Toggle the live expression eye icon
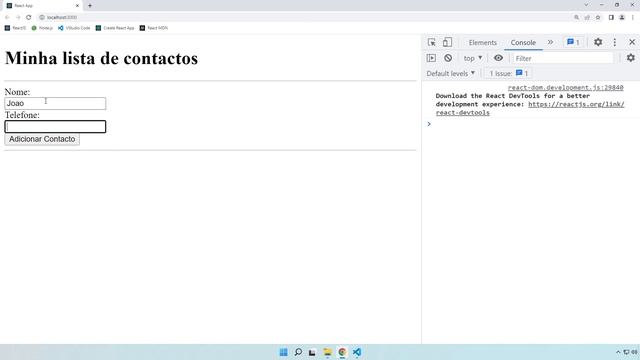The image size is (640, 360). coord(498,58)
